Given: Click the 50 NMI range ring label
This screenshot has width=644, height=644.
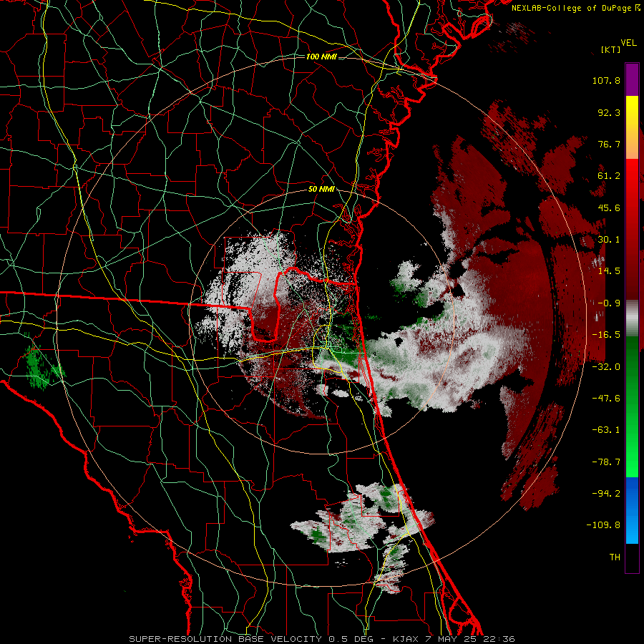Looking at the screenshot, I should (321, 190).
